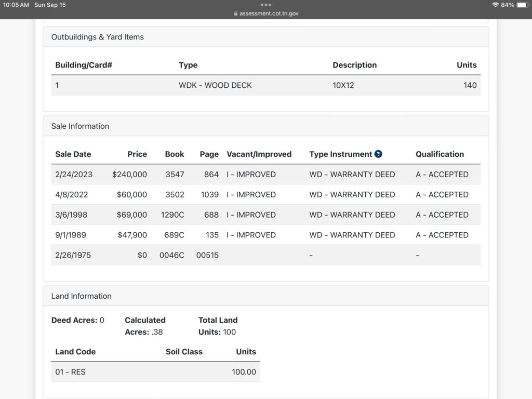This screenshot has width=532, height=399.
Task: Click the "Description" column header
Action: pyautogui.click(x=354, y=65)
